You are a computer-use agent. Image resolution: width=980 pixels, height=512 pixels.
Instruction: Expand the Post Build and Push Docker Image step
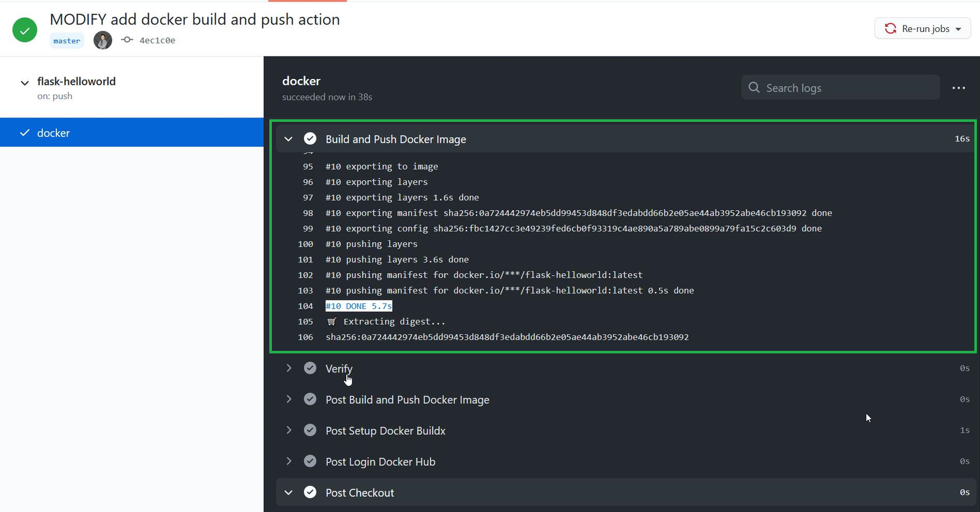click(289, 399)
